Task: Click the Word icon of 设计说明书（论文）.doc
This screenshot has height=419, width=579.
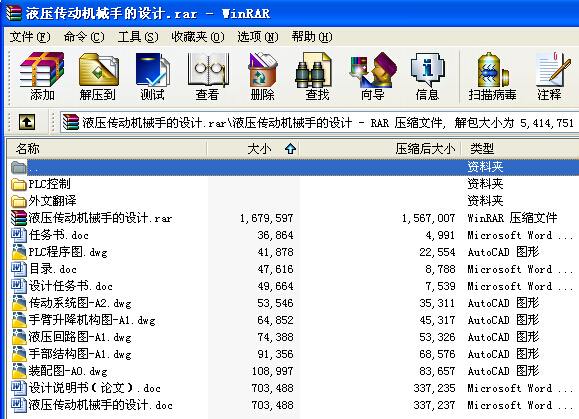Action: tap(18, 388)
